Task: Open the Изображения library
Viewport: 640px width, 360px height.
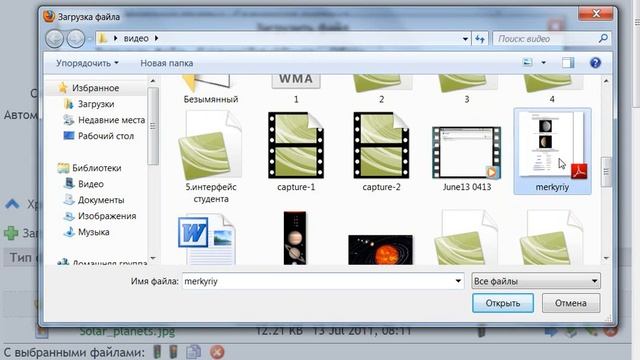Action: click(107, 216)
